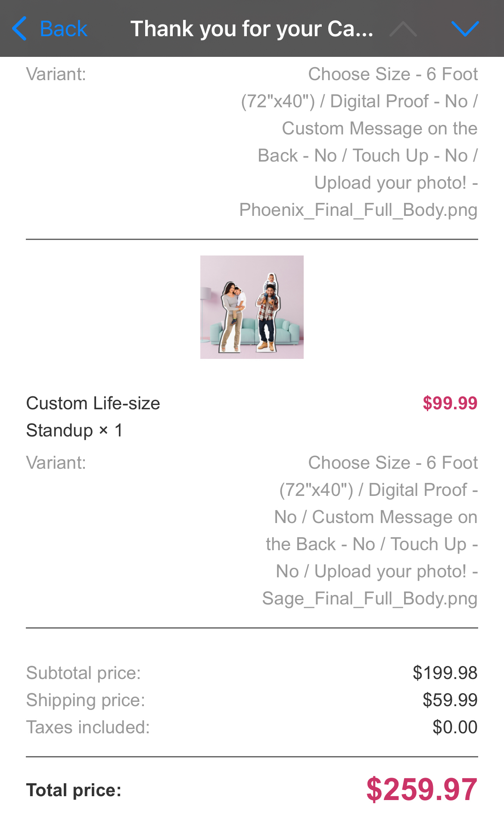The width and height of the screenshot is (504, 816).
Task: Select the bold 'Total price:' label
Action: coord(74,790)
